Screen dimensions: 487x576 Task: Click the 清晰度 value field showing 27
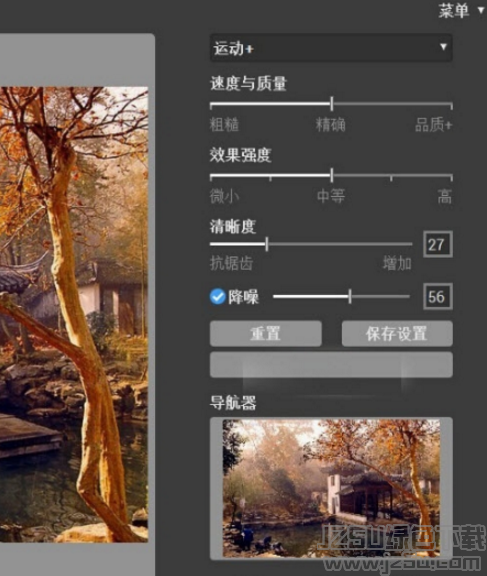437,244
